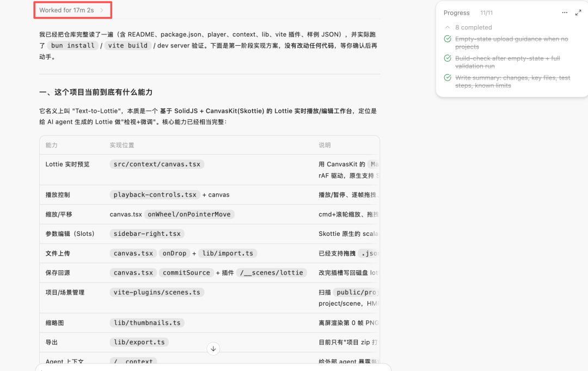Click the 'playback-controls.tsx' code cell
Screen dimensions: 588x371
(x=155, y=194)
